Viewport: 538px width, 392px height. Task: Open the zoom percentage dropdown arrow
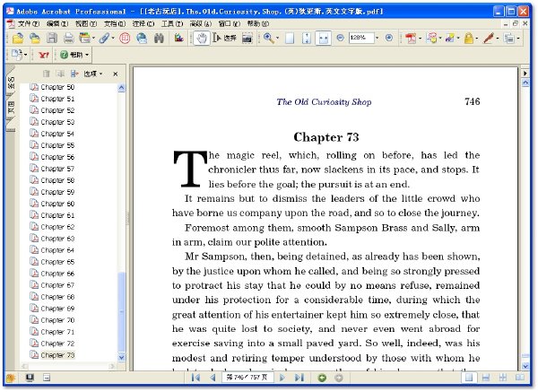377,38
